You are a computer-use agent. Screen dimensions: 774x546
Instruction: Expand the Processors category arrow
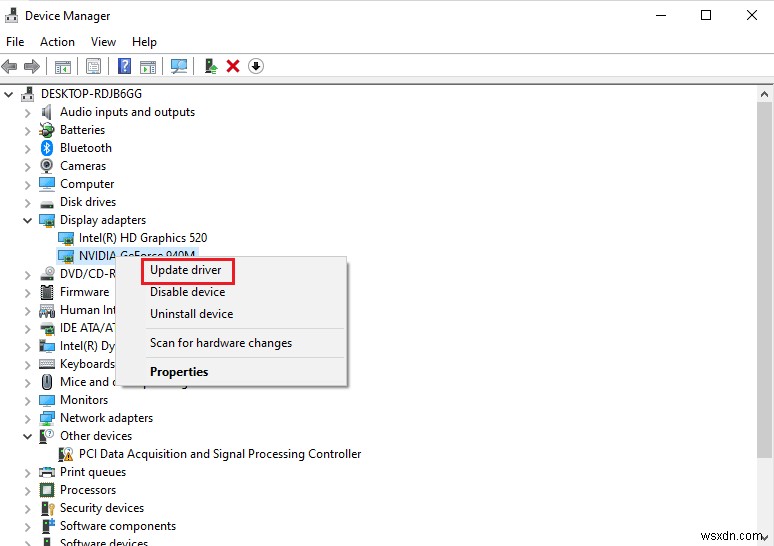pyautogui.click(x=28, y=491)
